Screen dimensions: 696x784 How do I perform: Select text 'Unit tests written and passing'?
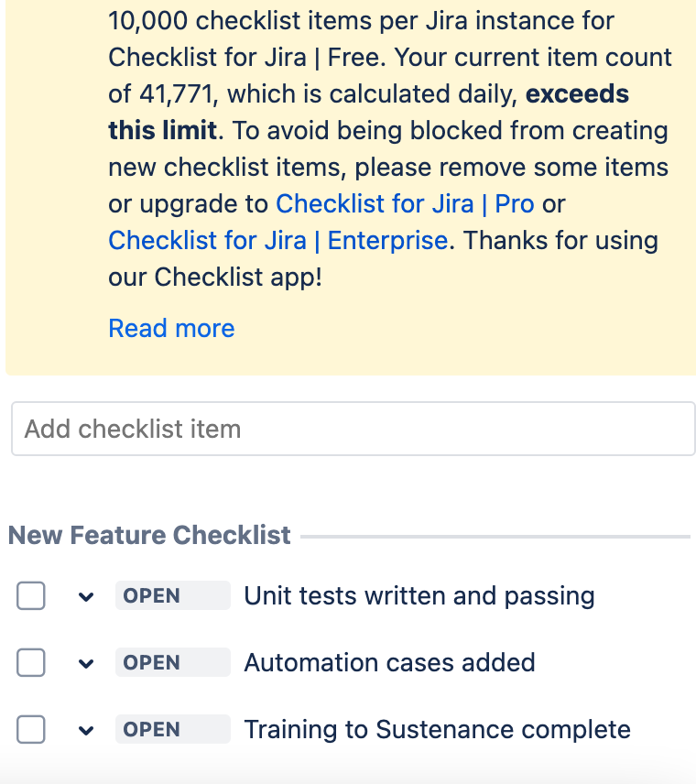point(419,595)
